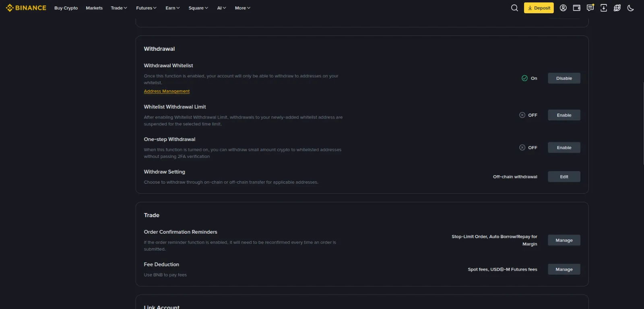Viewport: 644px width, 309px height.
Task: Open the search magnifier icon
Action: 514,8
